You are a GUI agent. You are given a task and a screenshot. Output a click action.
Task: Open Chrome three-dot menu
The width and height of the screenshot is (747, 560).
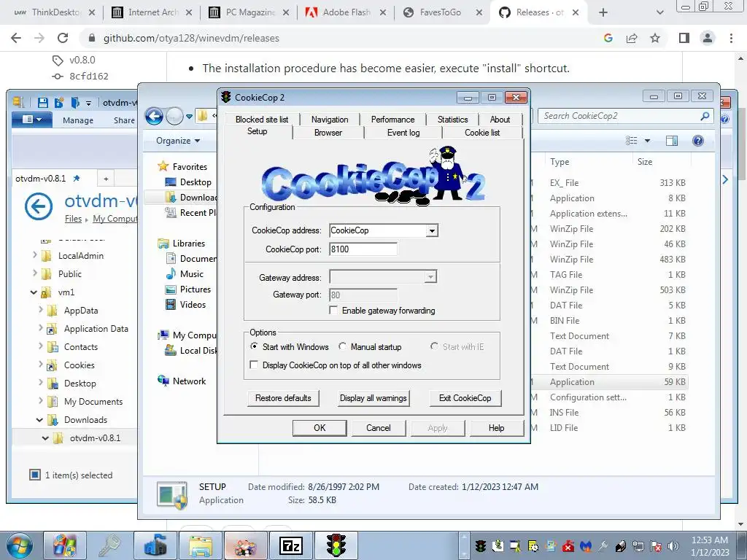(731, 38)
